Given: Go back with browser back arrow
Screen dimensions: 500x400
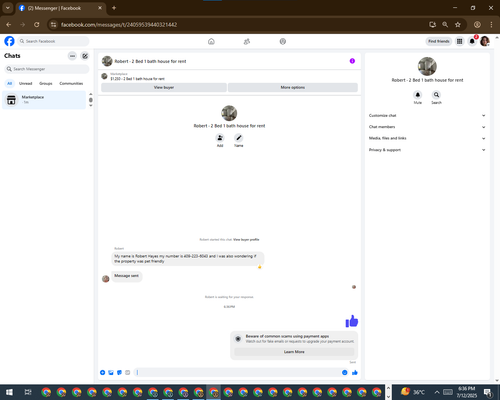Looking at the screenshot, I should point(9,24).
